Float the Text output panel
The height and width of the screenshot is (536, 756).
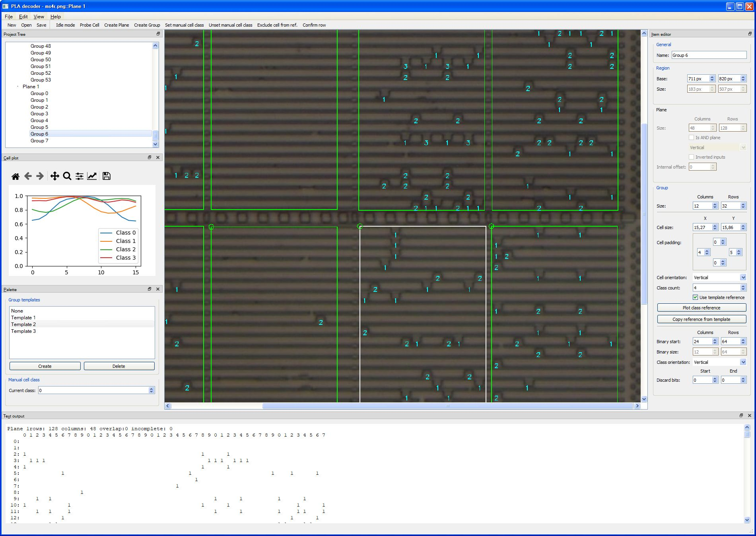tap(741, 416)
